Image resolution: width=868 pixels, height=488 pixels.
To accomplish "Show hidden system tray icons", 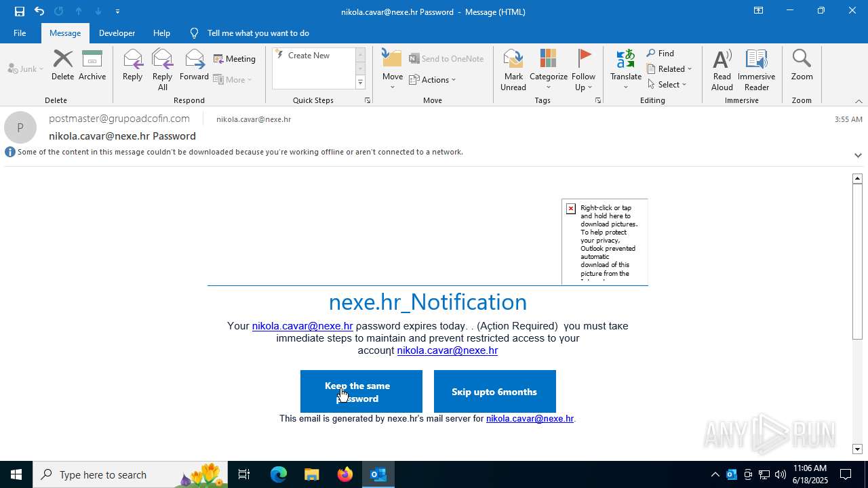I will 715,474.
